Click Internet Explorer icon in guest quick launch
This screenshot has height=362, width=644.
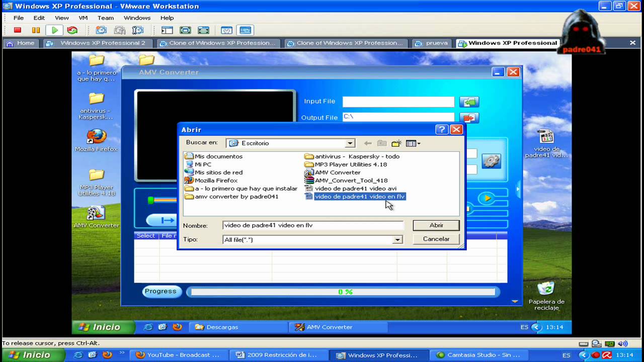[148, 327]
